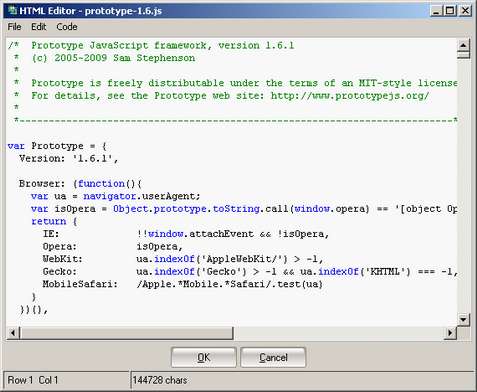
Task: Click the '144728 chars' status panel
Action: click(x=302, y=380)
